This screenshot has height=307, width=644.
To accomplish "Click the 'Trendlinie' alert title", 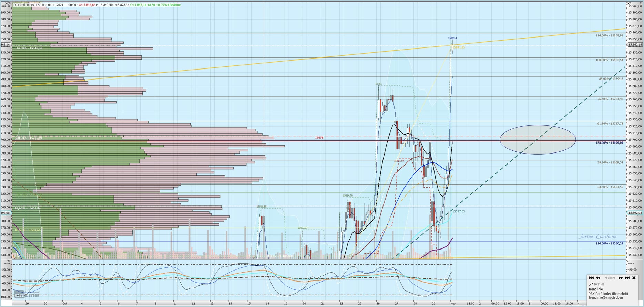I will click(595, 289).
